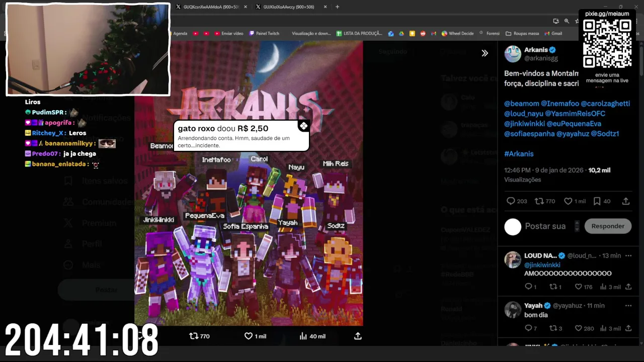Open @loud_nayu mention link
Screen dimensions: 644x362
tap(523, 114)
